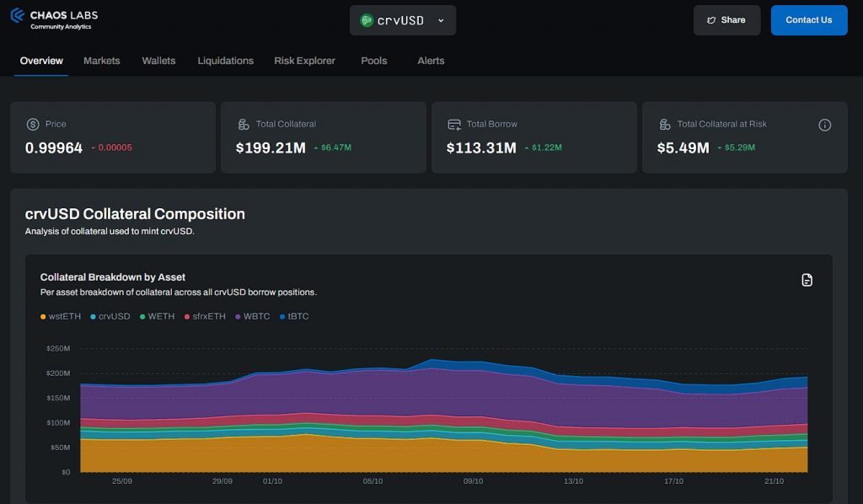Click the Contact Us button
Image resolution: width=863 pixels, height=504 pixels.
coord(809,20)
